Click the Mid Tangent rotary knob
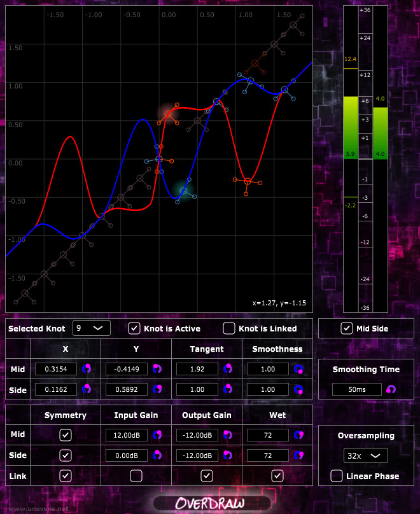This screenshot has height=514, width=420. [228, 368]
